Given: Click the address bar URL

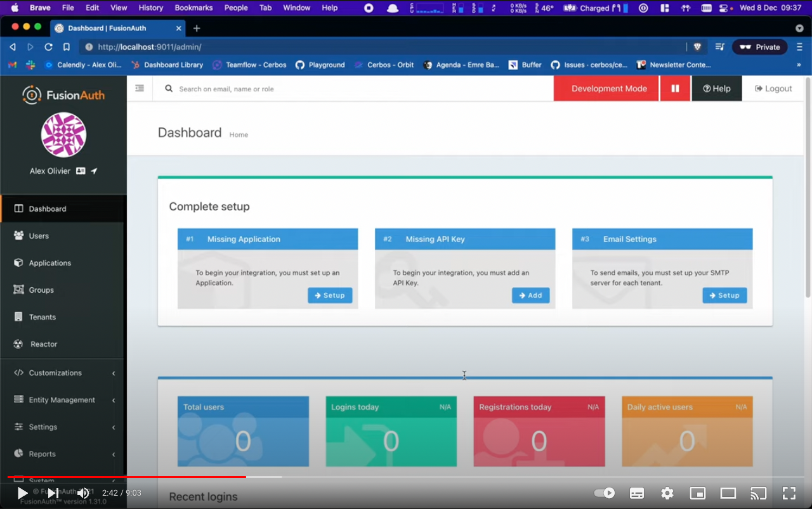Looking at the screenshot, I should pyautogui.click(x=150, y=47).
